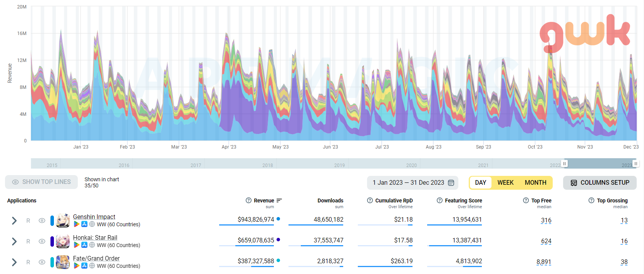644x274 pixels.
Task: Click Top Grossing rank 13 for Genshin Impact
Action: coord(624,221)
